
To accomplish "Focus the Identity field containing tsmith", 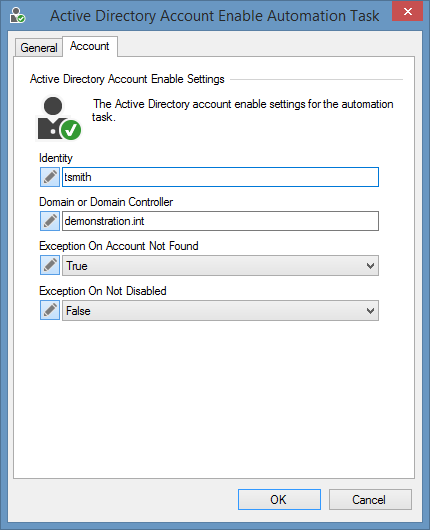I will (x=220, y=177).
